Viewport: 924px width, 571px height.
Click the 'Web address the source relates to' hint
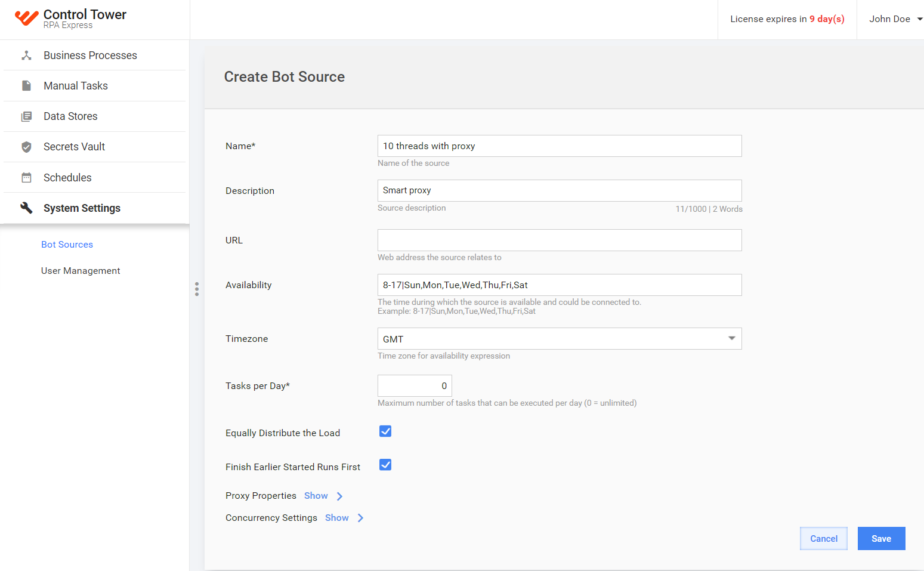[x=440, y=257]
